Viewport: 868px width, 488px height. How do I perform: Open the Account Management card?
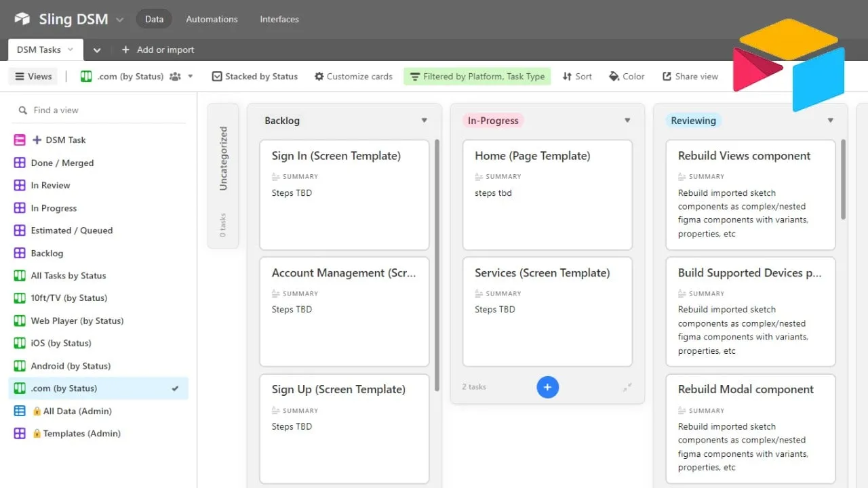344,312
